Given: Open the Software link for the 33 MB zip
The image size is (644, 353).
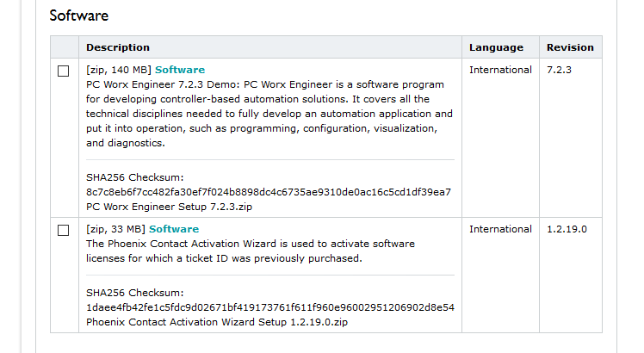Looking at the screenshot, I should [x=174, y=229].
